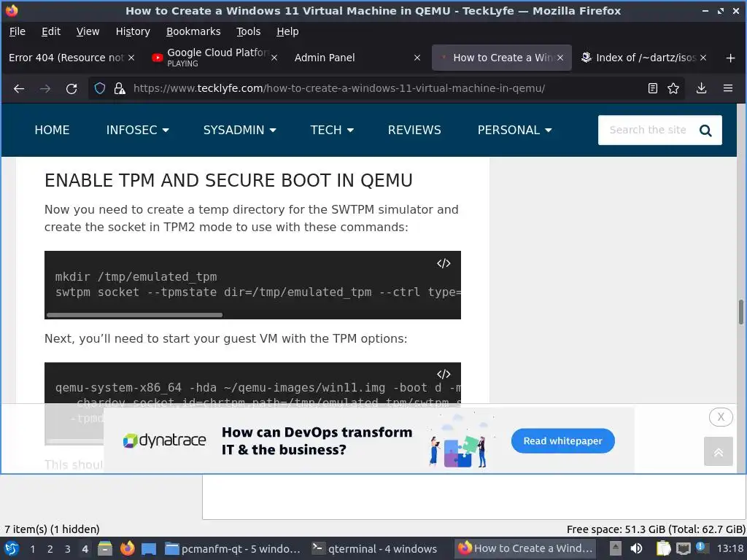Close the Dynatrace ad banner
The height and width of the screenshot is (560, 747).
tap(721, 417)
